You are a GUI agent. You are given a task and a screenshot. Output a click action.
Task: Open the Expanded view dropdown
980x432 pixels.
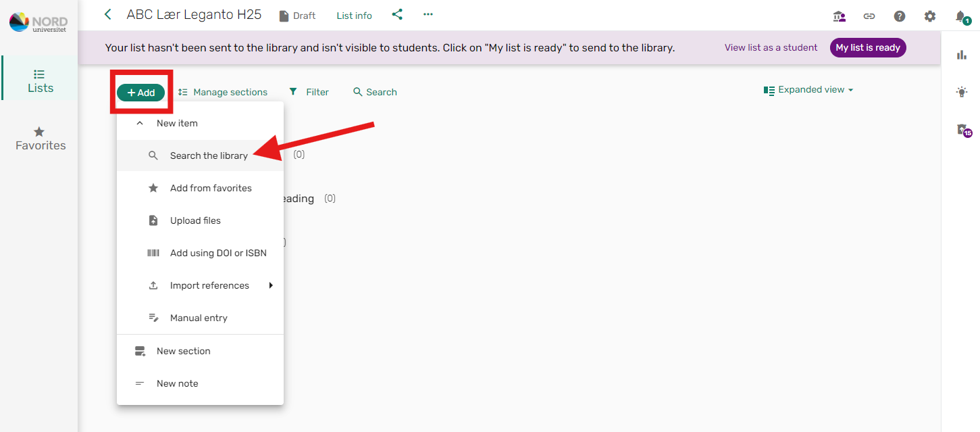coord(808,90)
